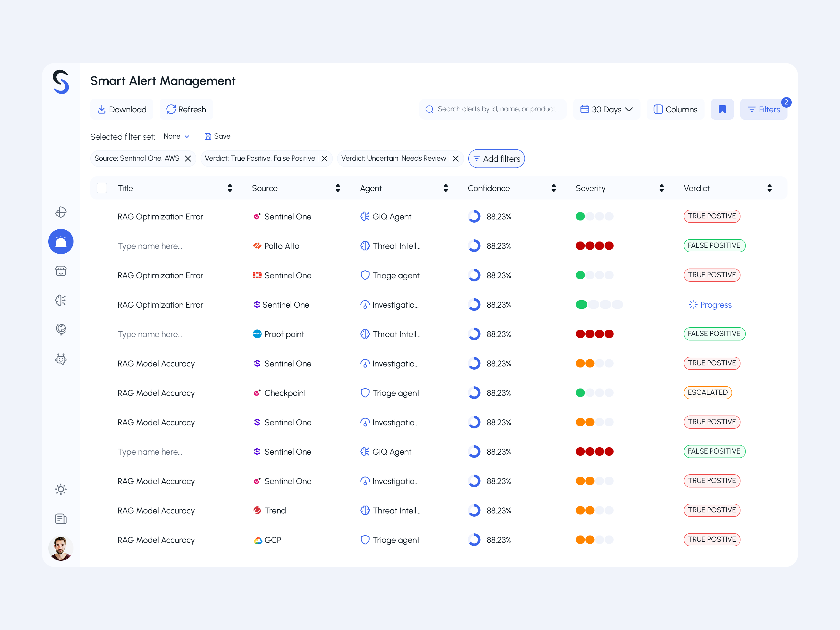840x630 pixels.
Task: Sort by the Confidence column arrows
Action: pos(554,188)
